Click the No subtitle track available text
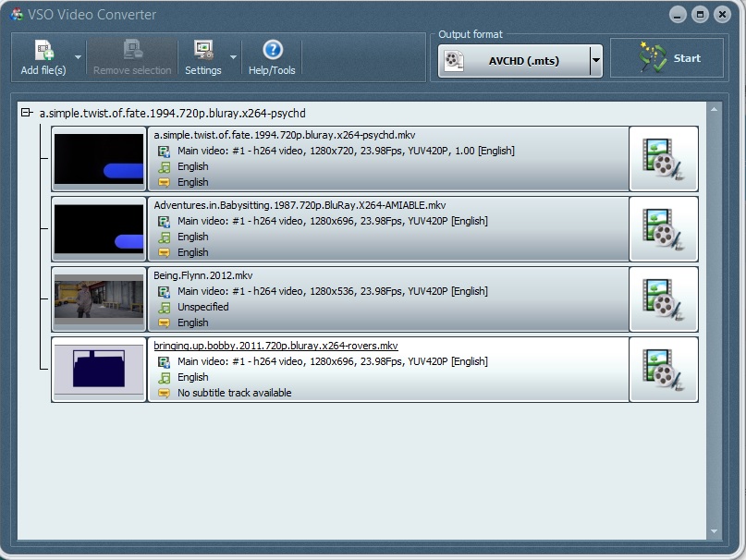Viewport: 746px width, 560px height. 235,393
